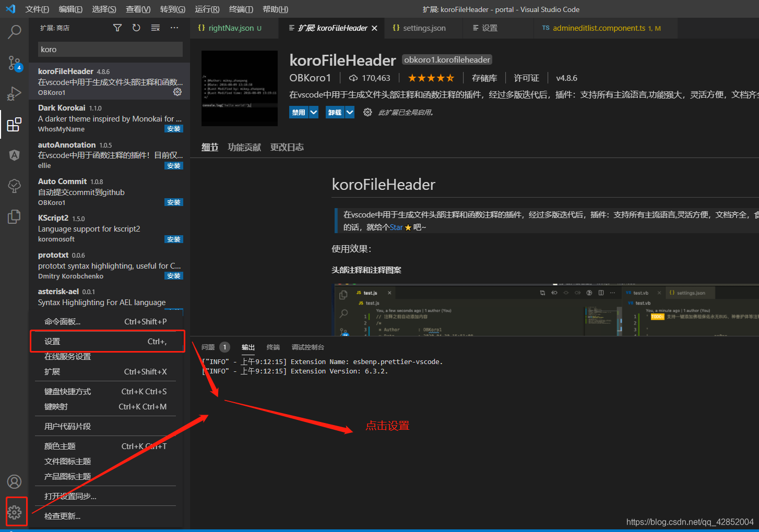
Task: Open the Accounts icon
Action: click(x=15, y=481)
